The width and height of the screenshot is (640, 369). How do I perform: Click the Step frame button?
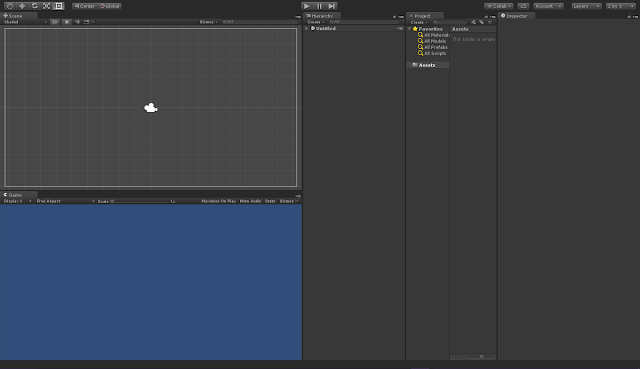tap(331, 6)
